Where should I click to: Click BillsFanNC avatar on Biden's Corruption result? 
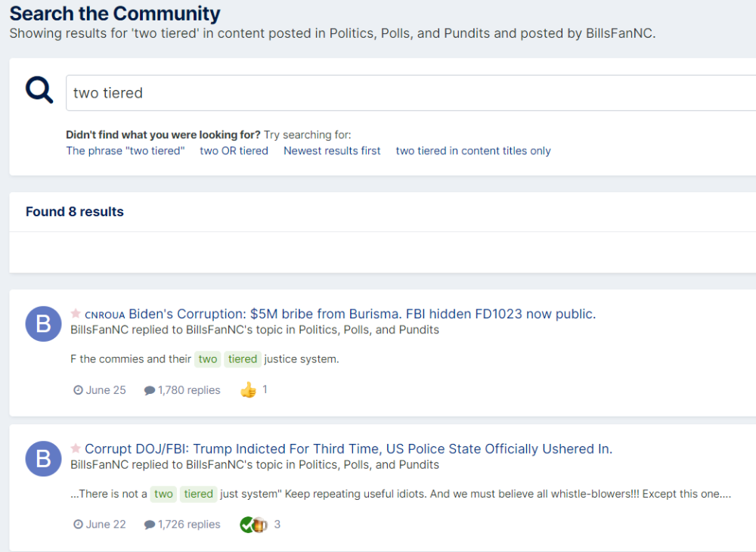tap(43, 324)
